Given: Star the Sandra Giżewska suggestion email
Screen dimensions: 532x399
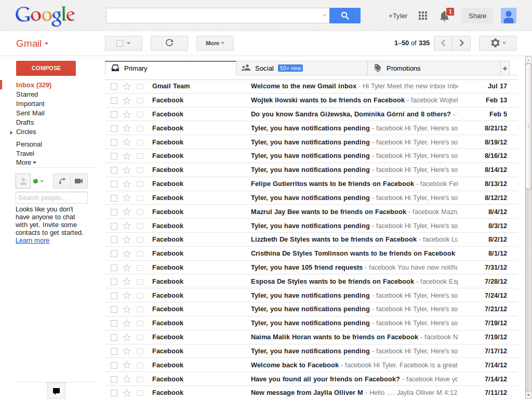Looking at the screenshot, I should [127, 114].
